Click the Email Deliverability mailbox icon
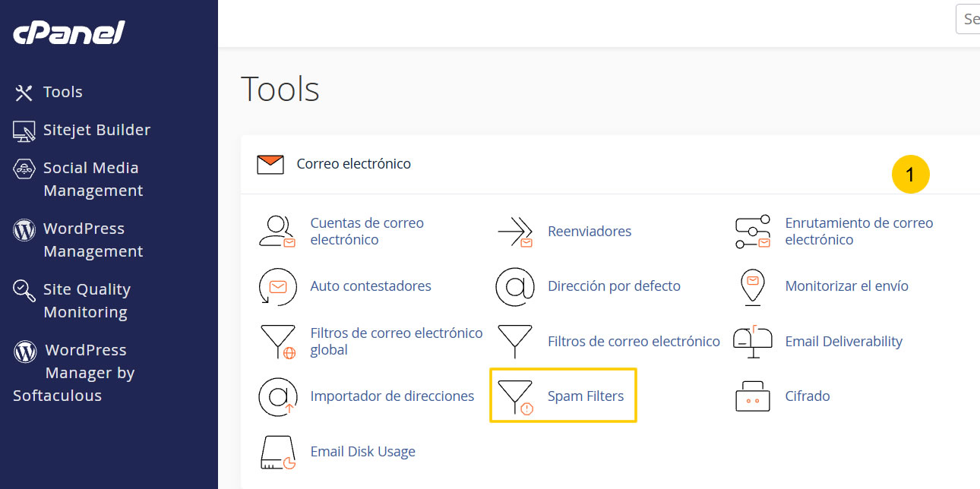 tap(753, 342)
